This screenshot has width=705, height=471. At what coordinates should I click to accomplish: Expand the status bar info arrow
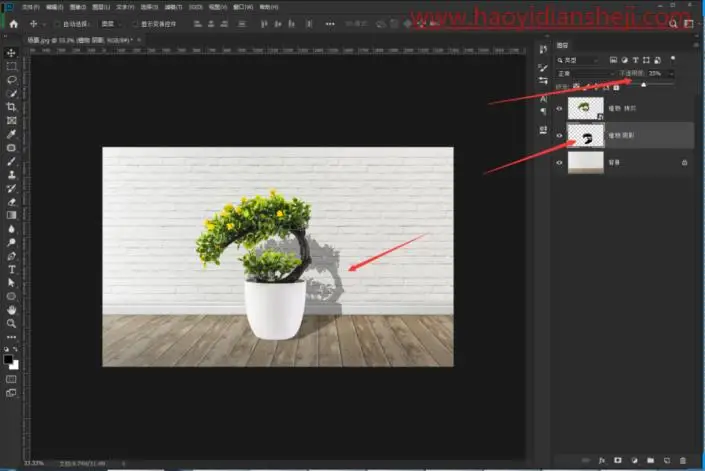pos(123,463)
